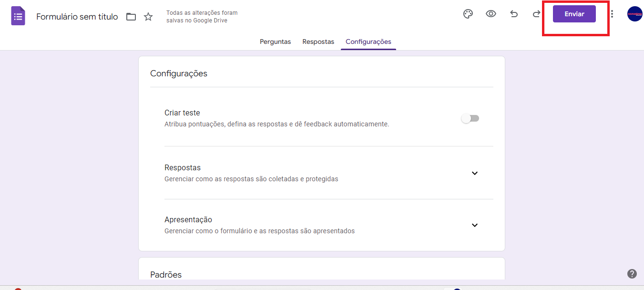This screenshot has width=644, height=290.
Task: Star the Formulário sem título form
Action: (x=148, y=16)
